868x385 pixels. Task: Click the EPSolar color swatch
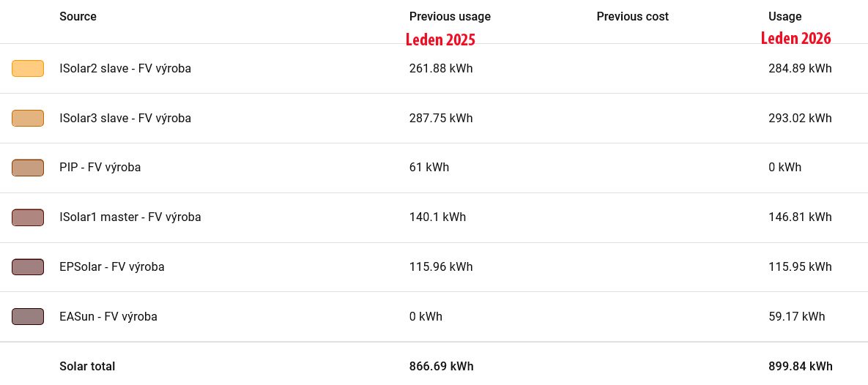pos(28,266)
